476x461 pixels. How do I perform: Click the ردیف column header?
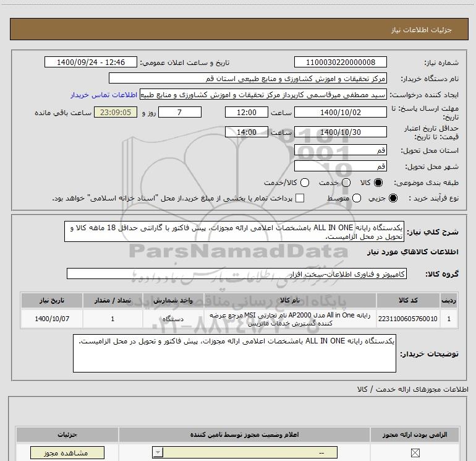[449, 301]
